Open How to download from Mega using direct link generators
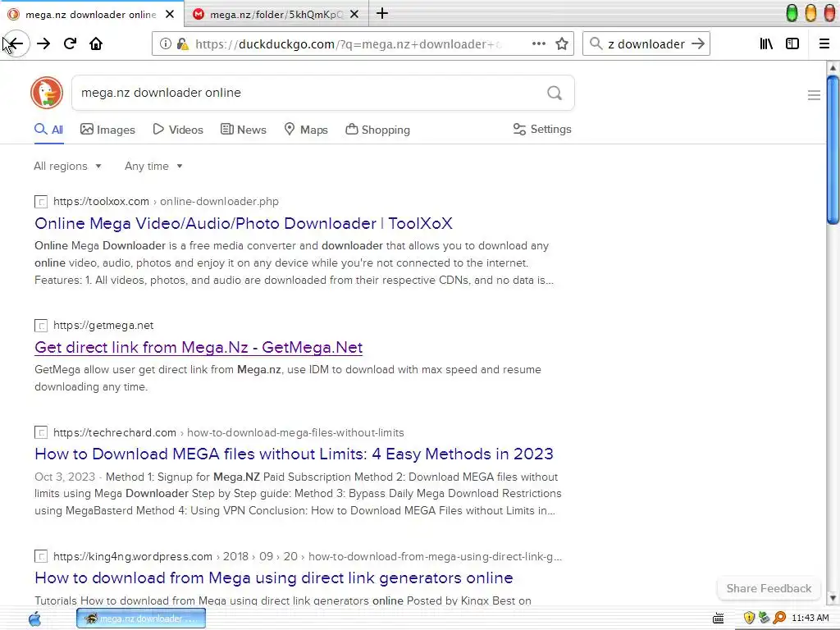The height and width of the screenshot is (630, 840). (x=274, y=578)
